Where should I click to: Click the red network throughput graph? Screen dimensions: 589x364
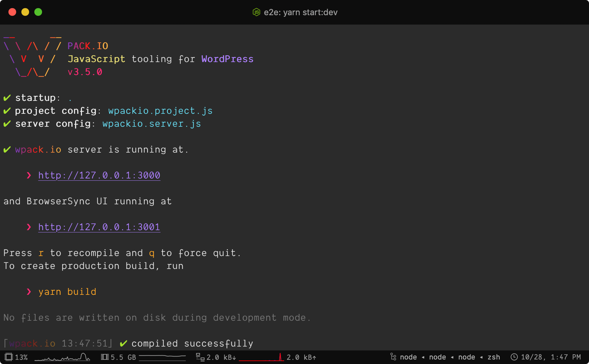(261, 357)
